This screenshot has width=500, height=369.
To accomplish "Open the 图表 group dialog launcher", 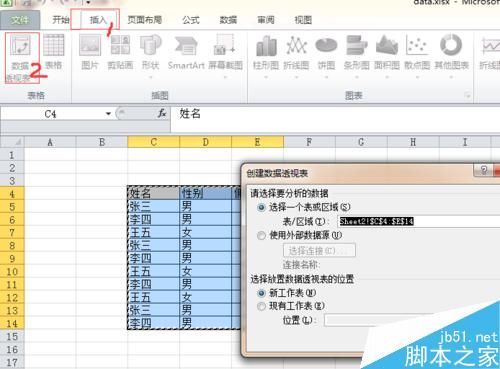I will click(468, 96).
